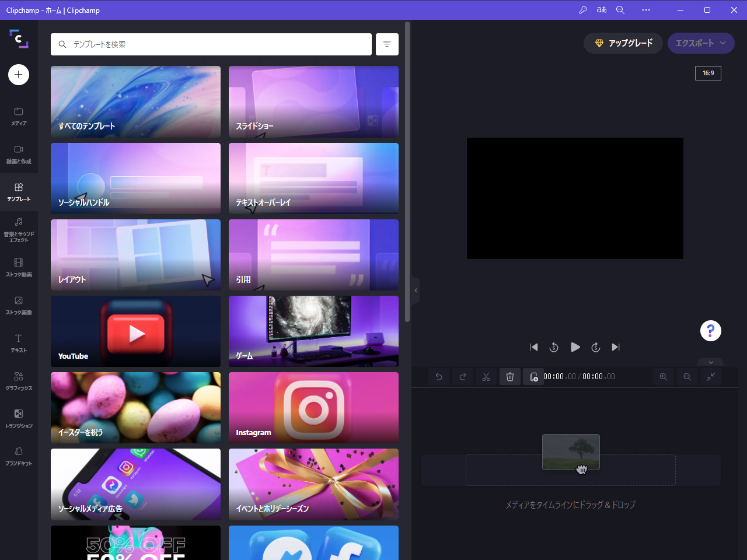
Task: Click the black video preview canvas
Action: click(575, 198)
